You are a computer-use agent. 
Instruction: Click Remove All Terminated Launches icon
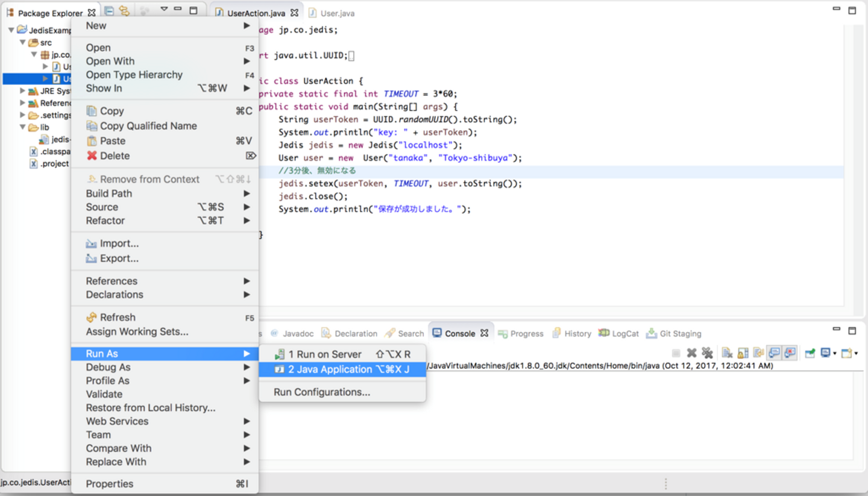coord(707,353)
